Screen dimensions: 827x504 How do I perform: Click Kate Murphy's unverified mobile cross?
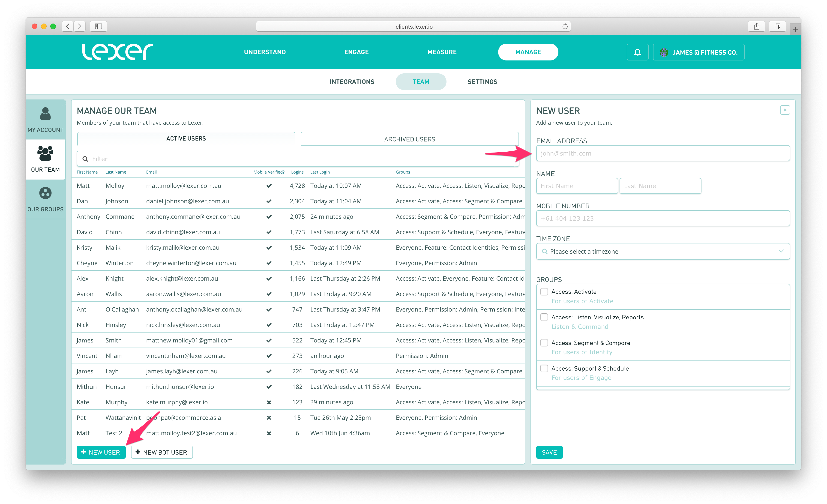tap(269, 402)
